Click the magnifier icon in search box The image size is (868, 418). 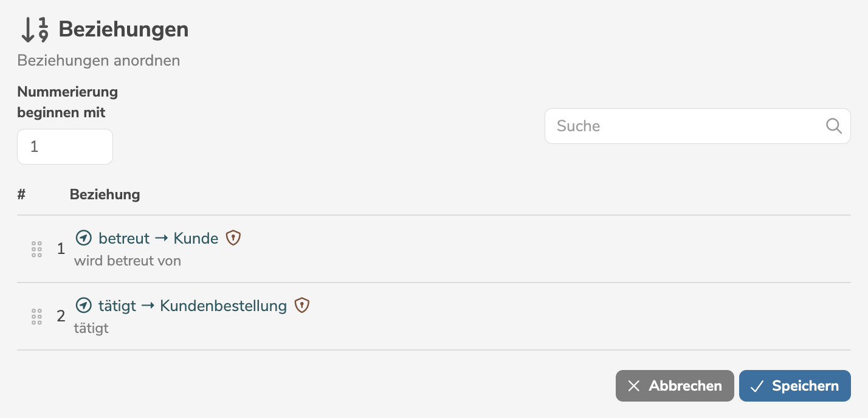pyautogui.click(x=834, y=126)
